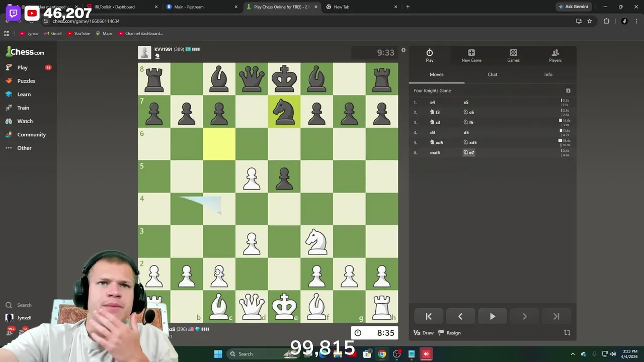Open the Channel dashboard bookmark
Image resolution: width=644 pixels, height=362 pixels.
(140, 33)
